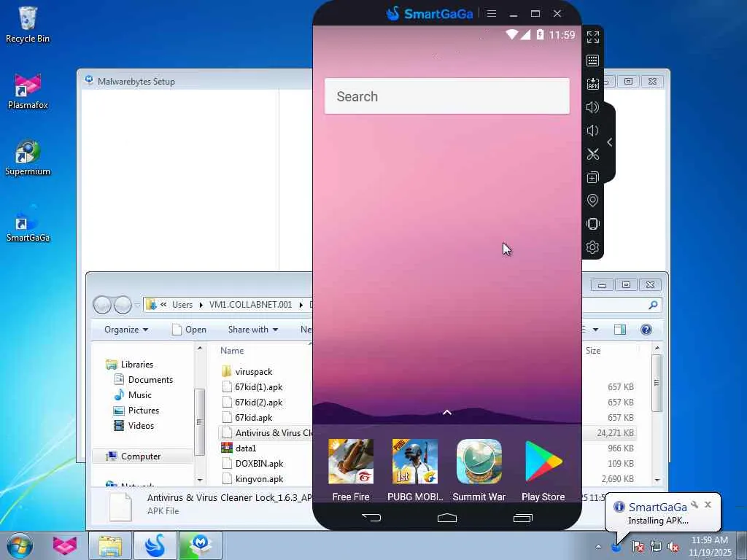
Task: Launch PUBG MOBILE app
Action: tap(415, 470)
